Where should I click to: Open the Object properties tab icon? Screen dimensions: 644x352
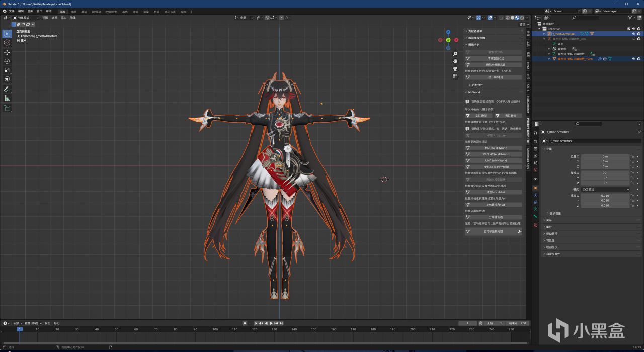[535, 188]
